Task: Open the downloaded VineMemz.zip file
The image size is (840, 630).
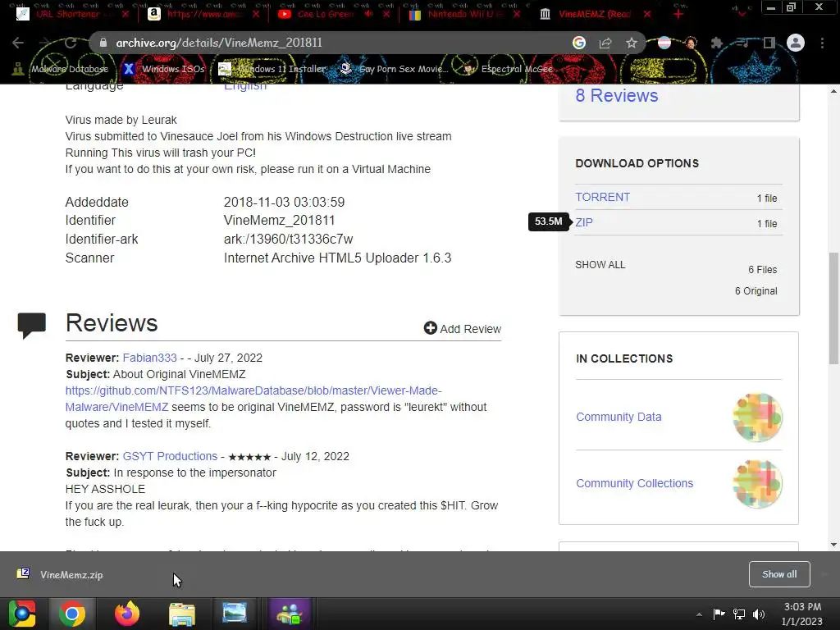Action: [x=71, y=575]
